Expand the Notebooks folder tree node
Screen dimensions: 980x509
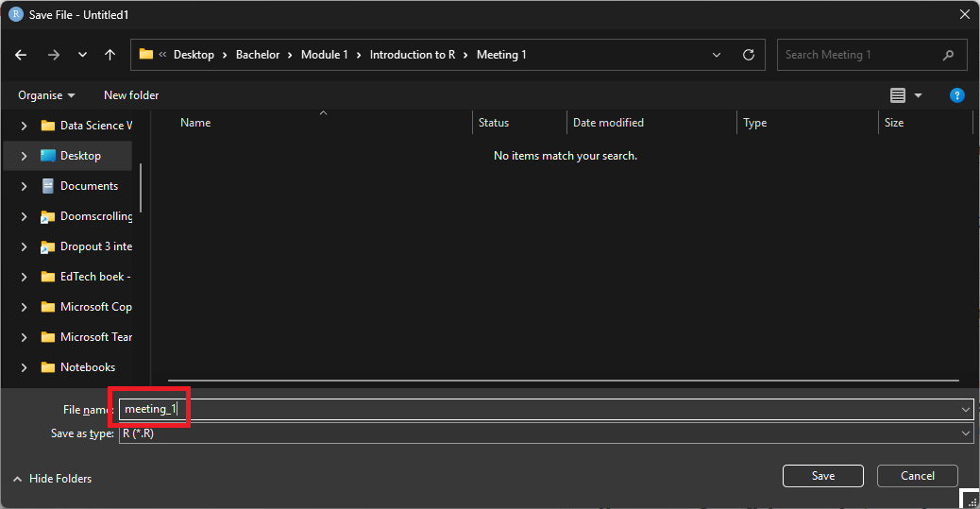pyautogui.click(x=24, y=367)
